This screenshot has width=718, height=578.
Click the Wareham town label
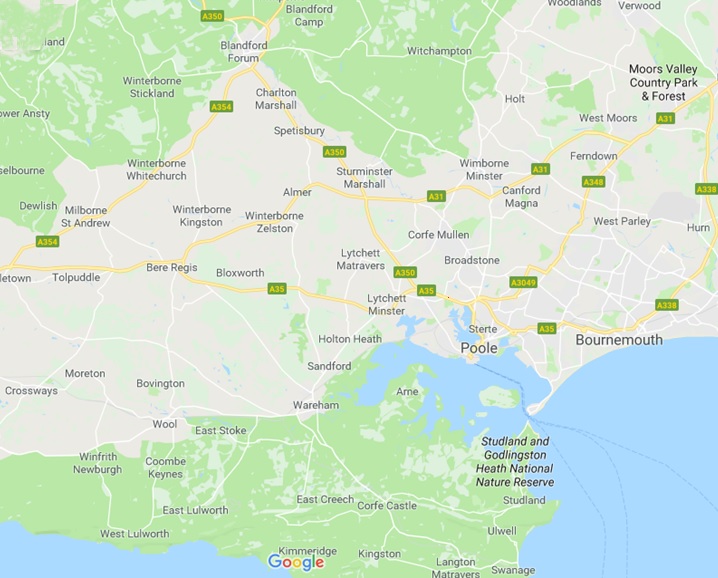tap(316, 405)
